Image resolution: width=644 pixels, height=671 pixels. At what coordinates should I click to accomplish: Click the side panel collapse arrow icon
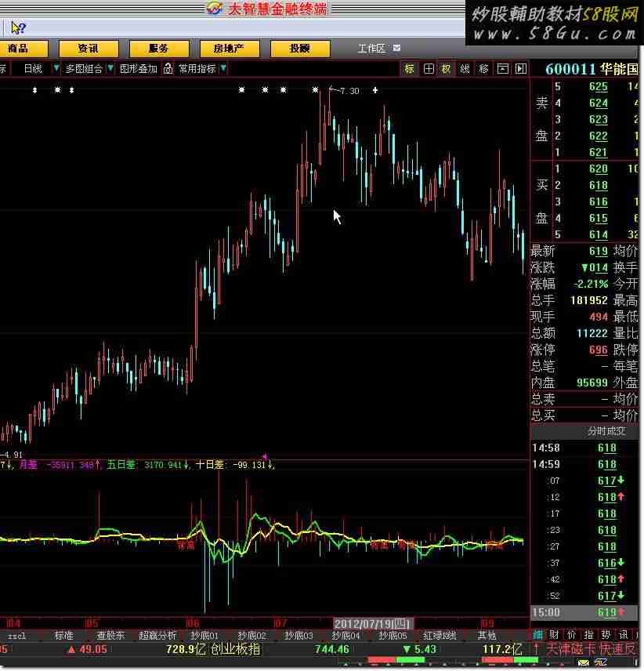(520, 69)
